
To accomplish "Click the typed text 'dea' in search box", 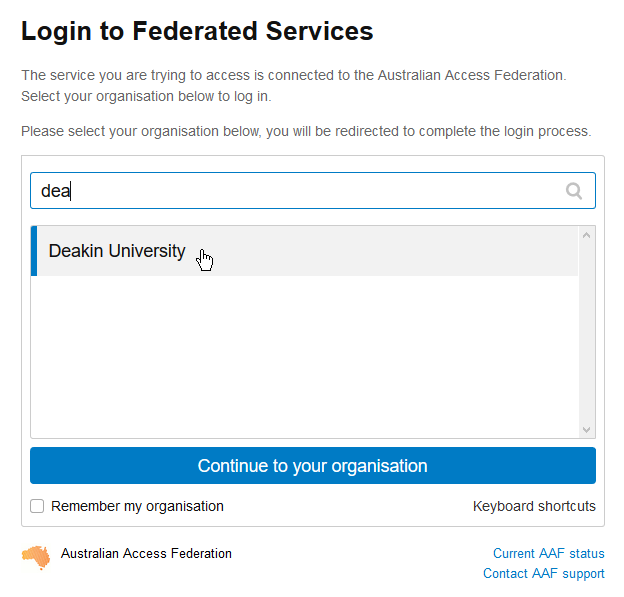I will point(55,191).
